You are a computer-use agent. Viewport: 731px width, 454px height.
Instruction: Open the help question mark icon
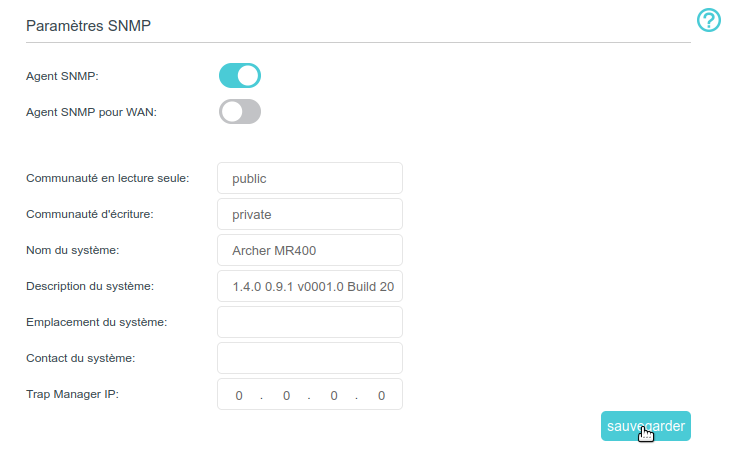(x=708, y=21)
